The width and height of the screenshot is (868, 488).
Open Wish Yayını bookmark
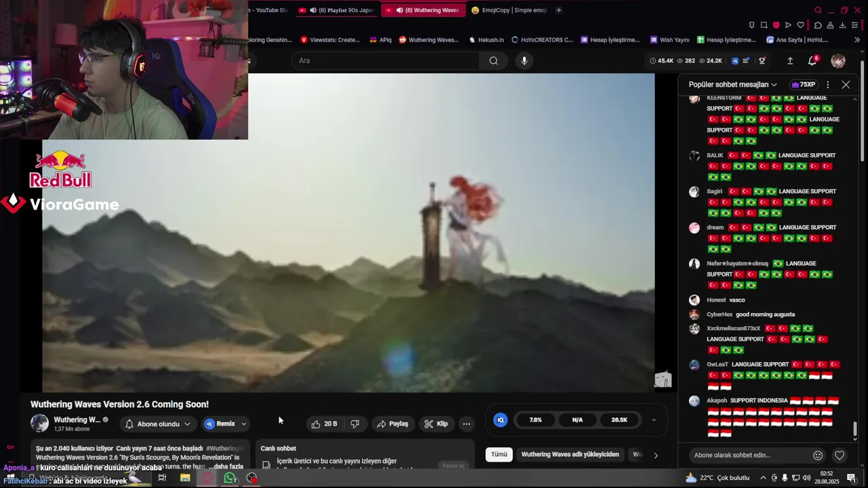coord(669,40)
